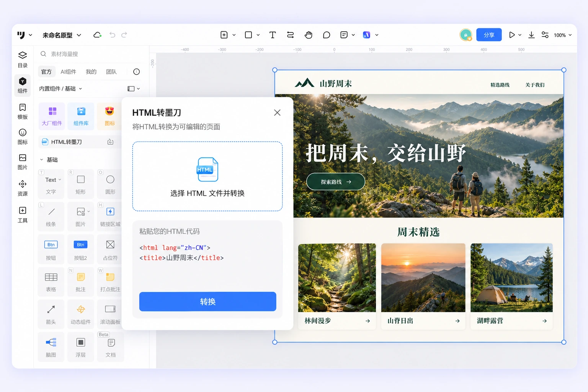Select the 矩形 rectangle component
Viewport: 588px width, 392px height.
point(81,185)
